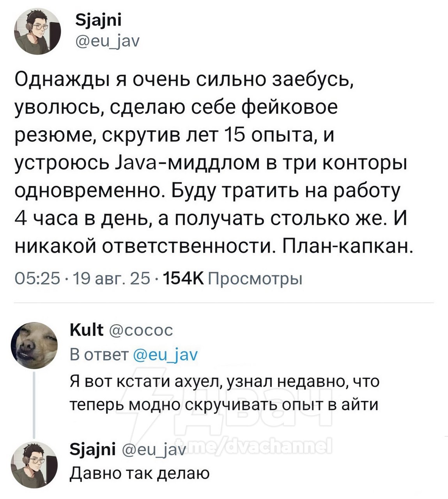Click Sjajni's avatar on the bottom reply
Viewport: 448px width, 499px height.
(x=34, y=465)
